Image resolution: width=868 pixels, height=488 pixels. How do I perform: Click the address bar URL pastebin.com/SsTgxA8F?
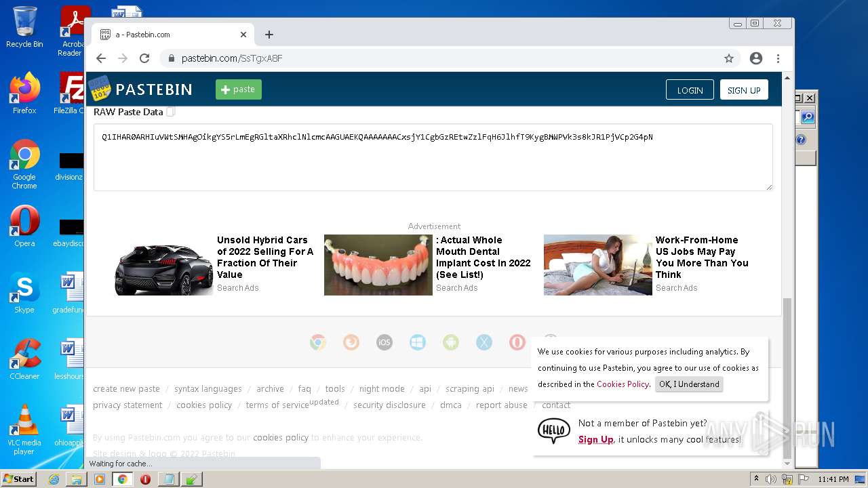point(232,58)
